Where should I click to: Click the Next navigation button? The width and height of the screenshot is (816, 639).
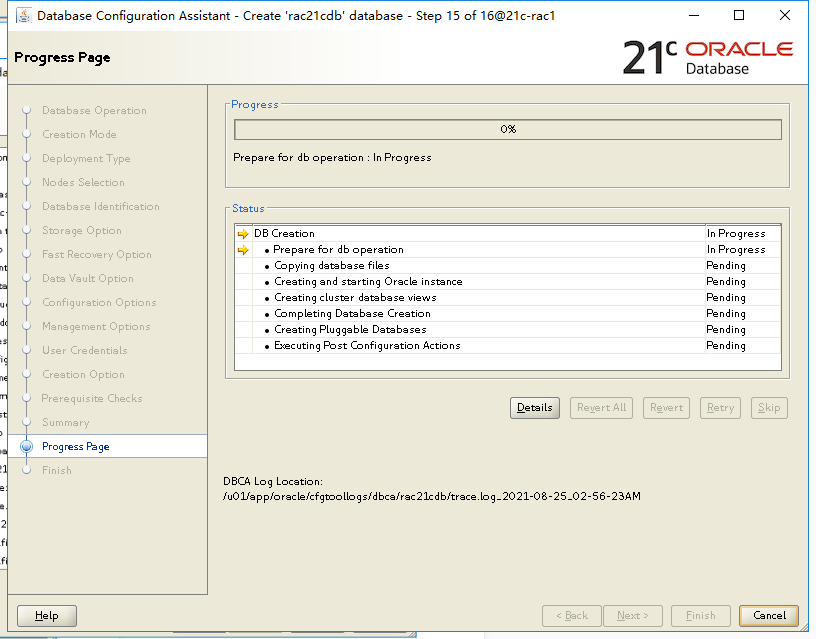(633, 616)
